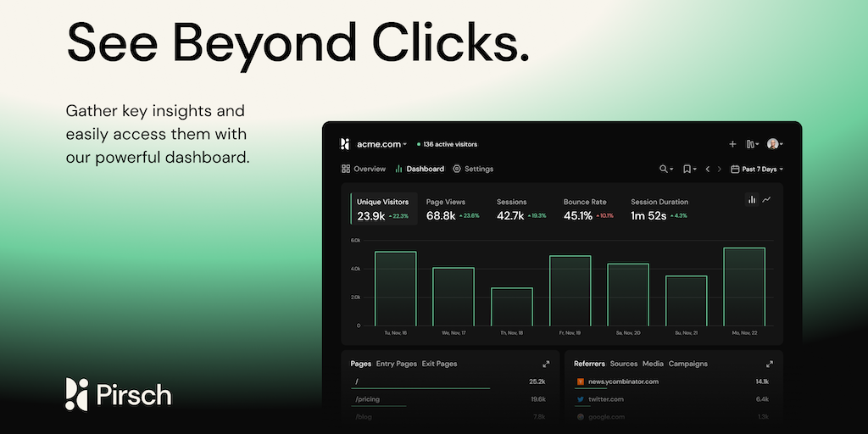Select the Campaigns tab
Screen dimensions: 868x434
pyautogui.click(x=688, y=364)
